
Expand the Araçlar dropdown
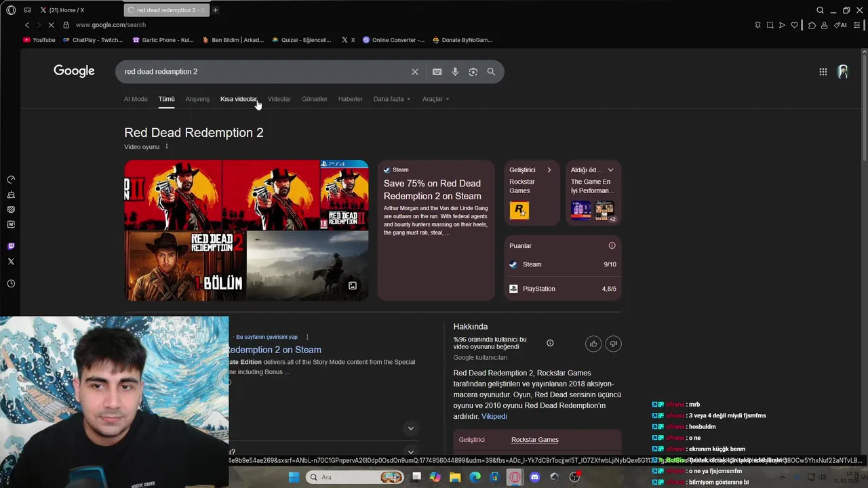(x=436, y=99)
